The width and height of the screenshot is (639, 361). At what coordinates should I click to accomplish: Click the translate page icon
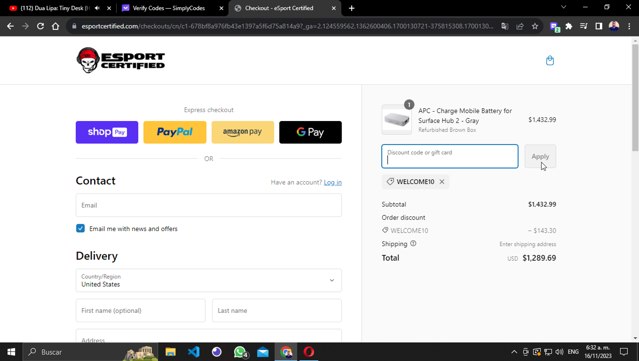(505, 26)
